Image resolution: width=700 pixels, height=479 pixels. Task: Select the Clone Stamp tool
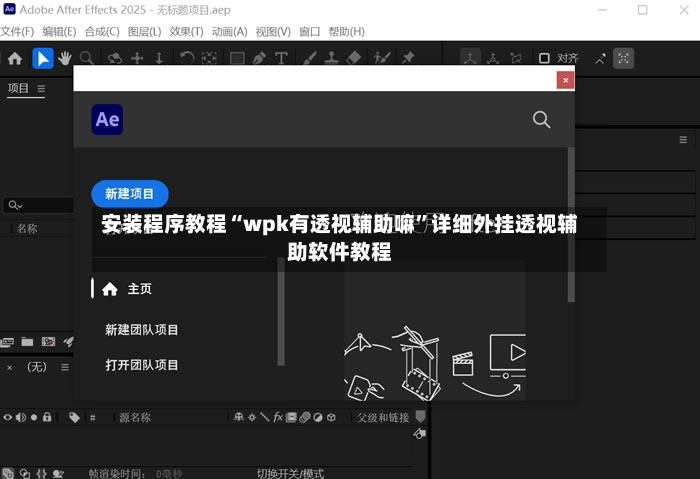pos(331,58)
